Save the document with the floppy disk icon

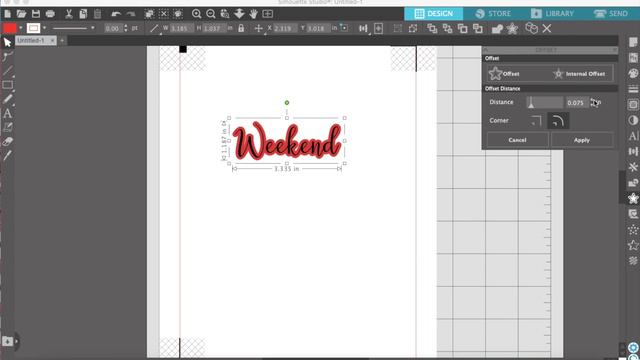[36, 14]
